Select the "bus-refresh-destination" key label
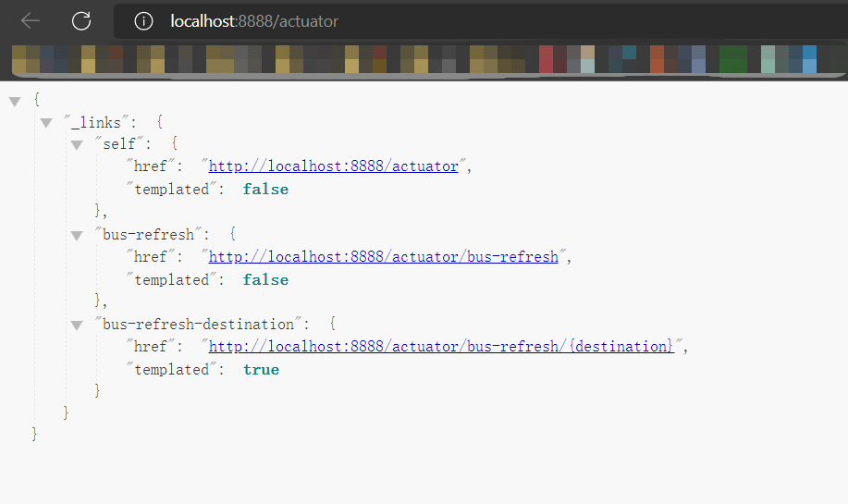Screen dimensions: 848x504 [198, 325]
